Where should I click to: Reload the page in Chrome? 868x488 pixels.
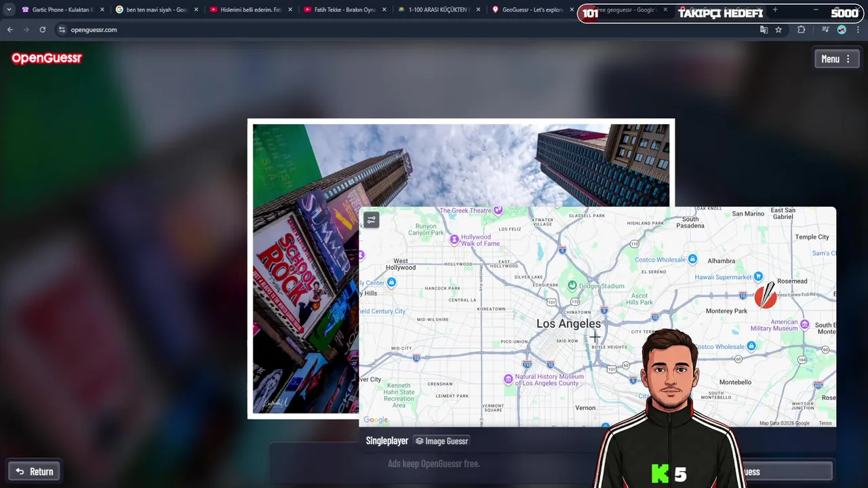(x=42, y=30)
